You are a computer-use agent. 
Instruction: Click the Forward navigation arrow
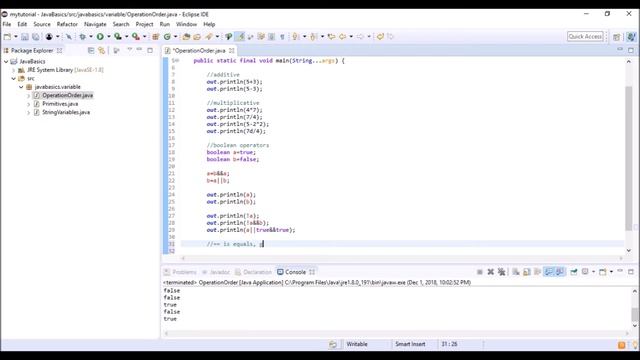coord(360,37)
